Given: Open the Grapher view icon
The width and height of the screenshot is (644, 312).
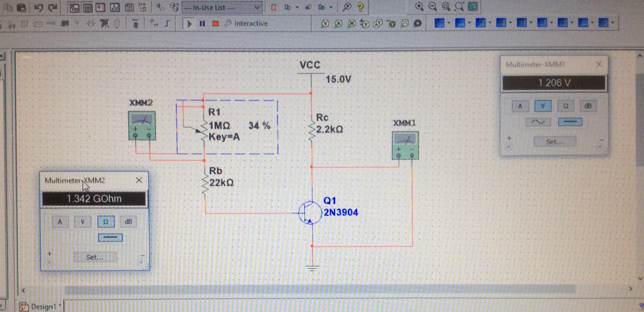Looking at the screenshot, I should (114, 7).
